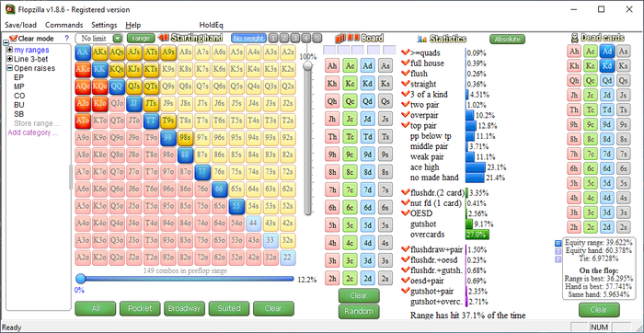Click the Add category link
This screenshot has width=644, height=333.
(32, 132)
